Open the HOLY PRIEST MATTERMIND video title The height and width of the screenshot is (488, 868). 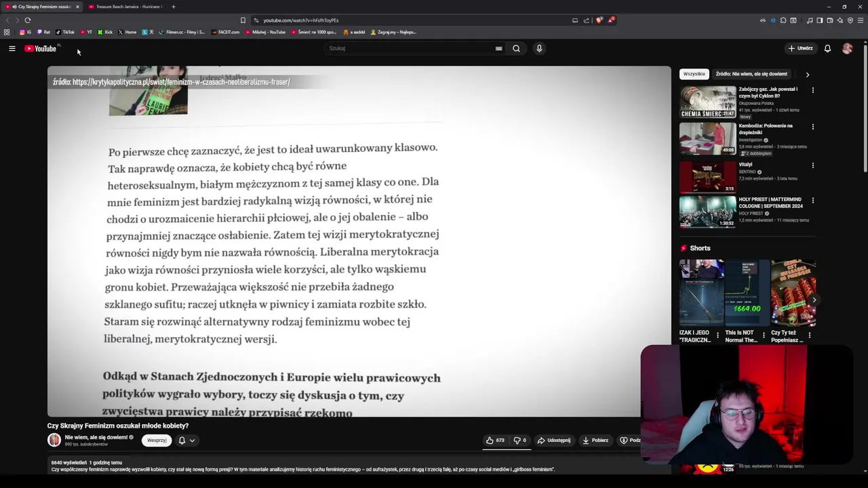[771, 203]
